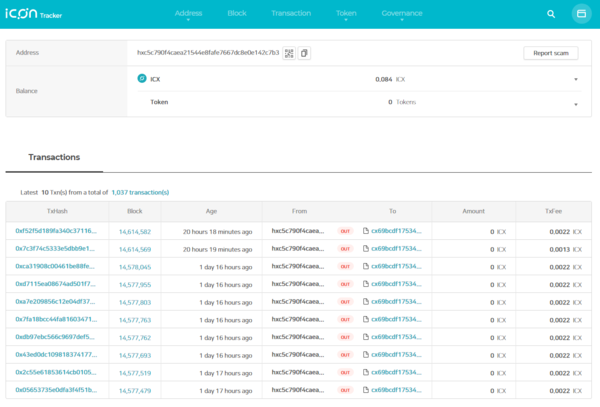The image size is (600, 407).
Task: Open transaction 0x43ed0dc109818374177...
Action: 56,355
